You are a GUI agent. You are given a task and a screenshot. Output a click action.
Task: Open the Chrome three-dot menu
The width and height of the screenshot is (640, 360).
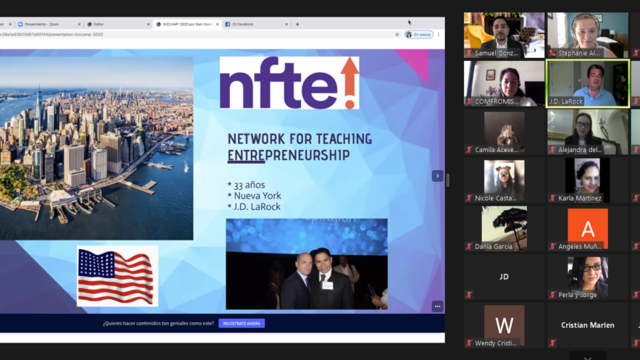tap(439, 35)
